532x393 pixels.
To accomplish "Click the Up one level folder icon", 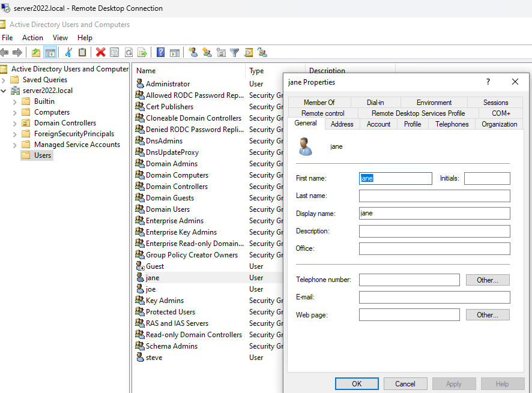I will [36, 53].
